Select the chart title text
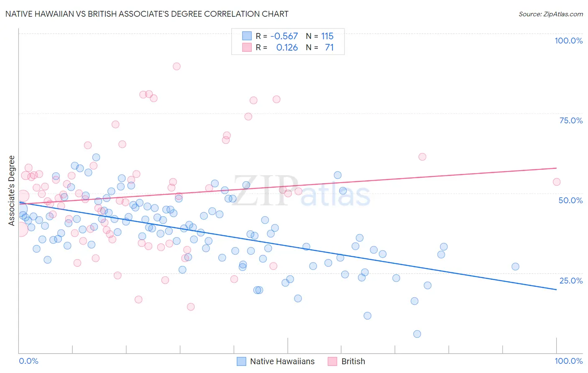Screen dimensions: 588x373 pos(147,14)
